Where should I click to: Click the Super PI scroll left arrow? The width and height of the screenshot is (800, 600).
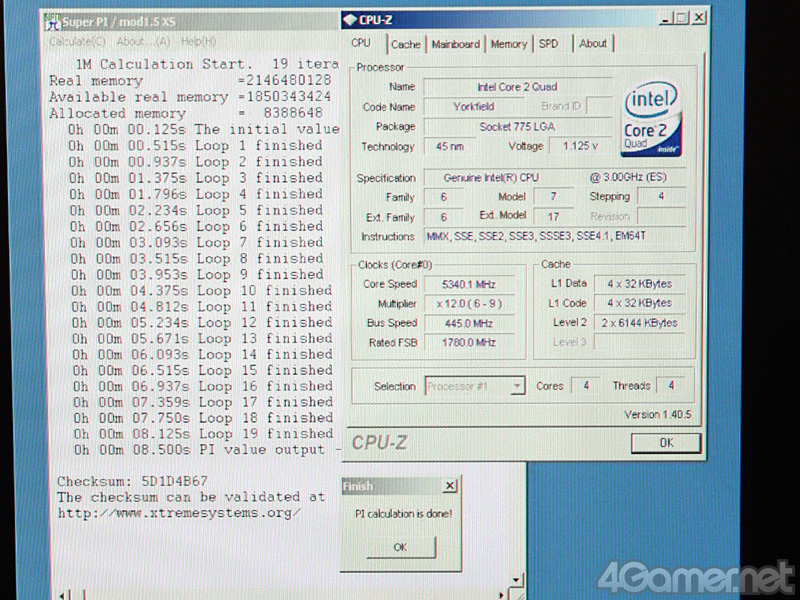pyautogui.click(x=62, y=595)
